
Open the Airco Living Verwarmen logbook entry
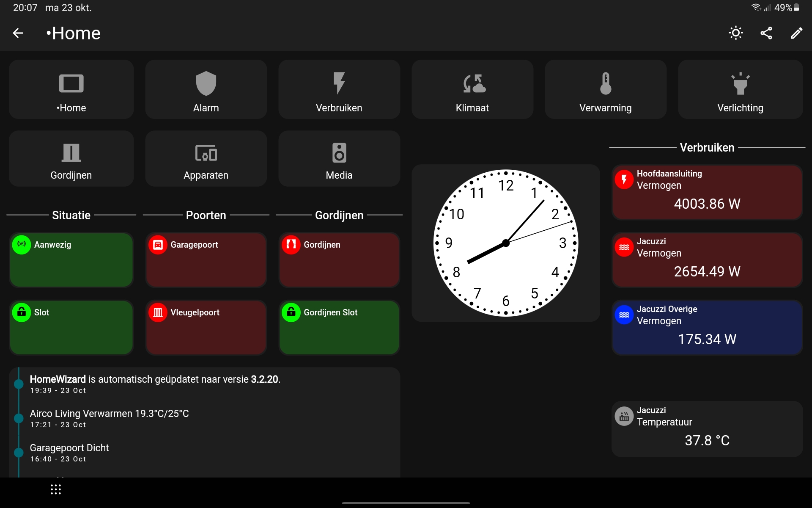(x=205, y=418)
